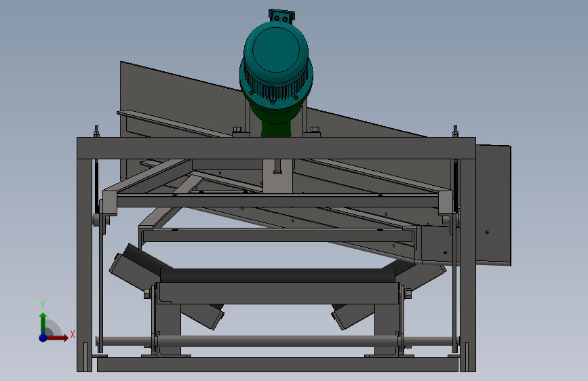Select the hex nut left of motor base
Image resolution: width=588 pixels, height=381 pixels.
click(237, 130)
